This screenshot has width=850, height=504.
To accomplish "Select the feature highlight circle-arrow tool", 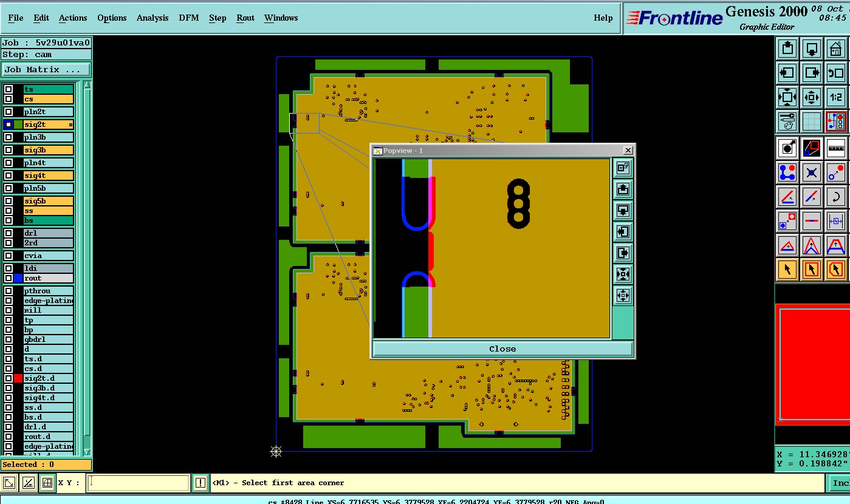I will click(787, 148).
